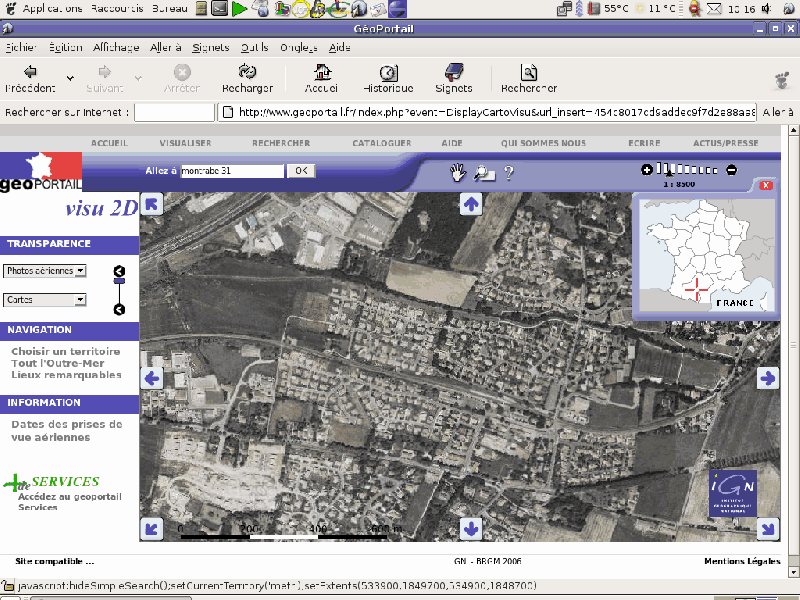Click the Arrêter stop button
Viewport: 800px width, 600px height.
(182, 79)
